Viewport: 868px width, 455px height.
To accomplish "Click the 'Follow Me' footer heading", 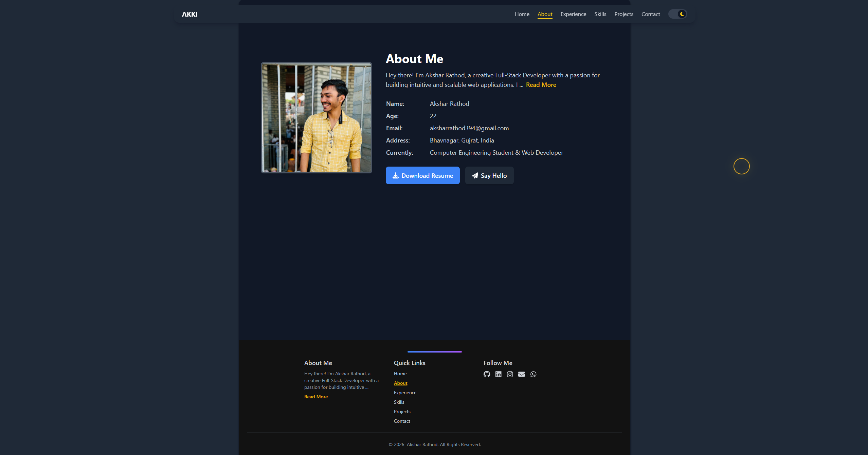I will [x=498, y=363].
